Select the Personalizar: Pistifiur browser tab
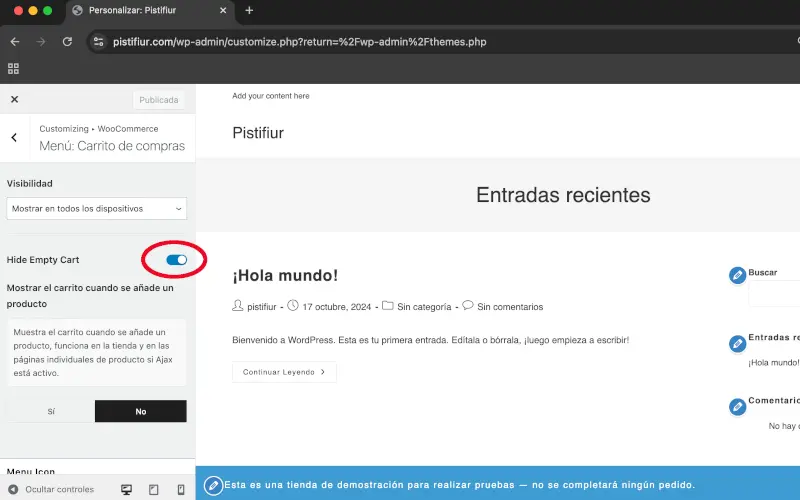 149,10
